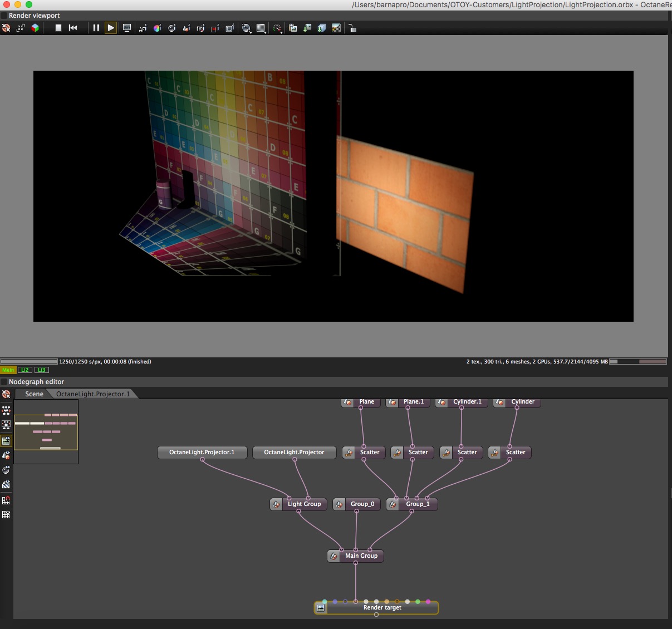Toggle texture preview eye icon

(x=6, y=484)
